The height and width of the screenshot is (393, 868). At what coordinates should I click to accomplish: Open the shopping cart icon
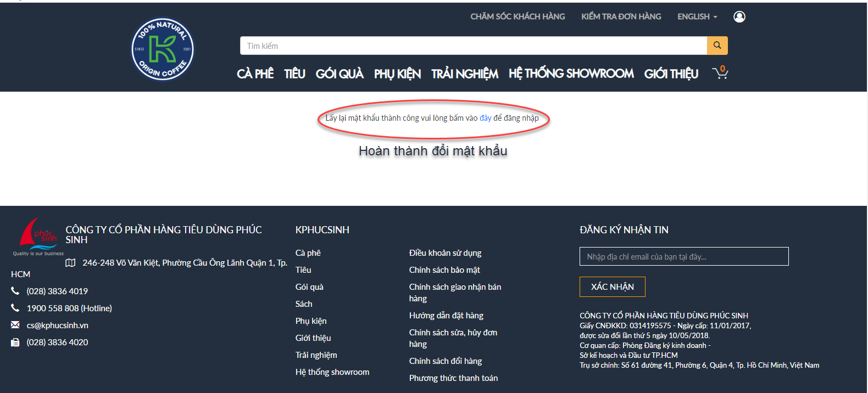[720, 73]
